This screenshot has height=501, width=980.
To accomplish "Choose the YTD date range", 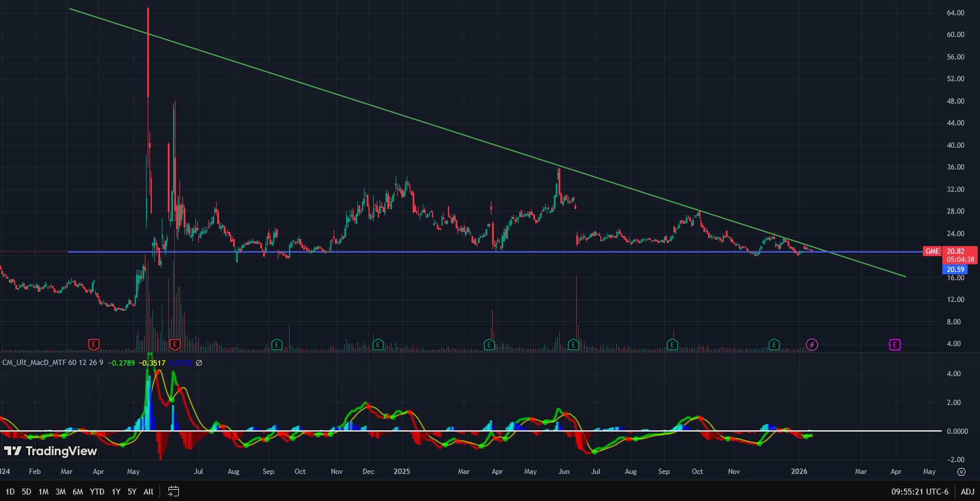I will pos(97,492).
